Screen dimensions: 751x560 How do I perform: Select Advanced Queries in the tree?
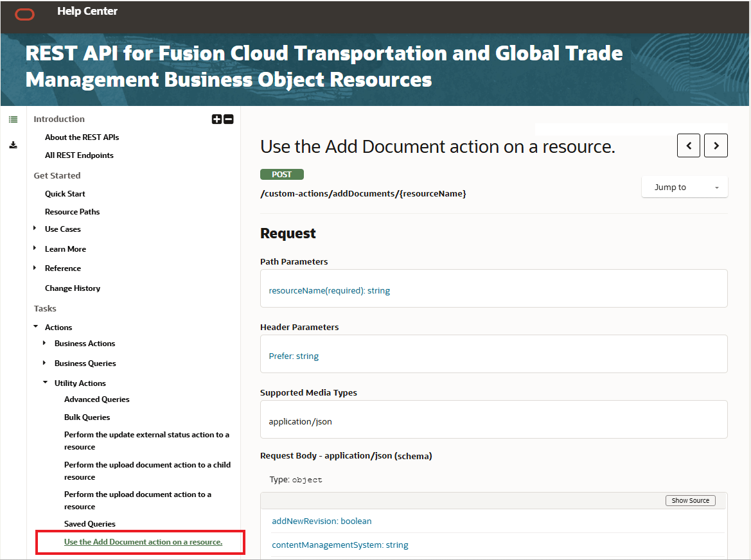97,399
